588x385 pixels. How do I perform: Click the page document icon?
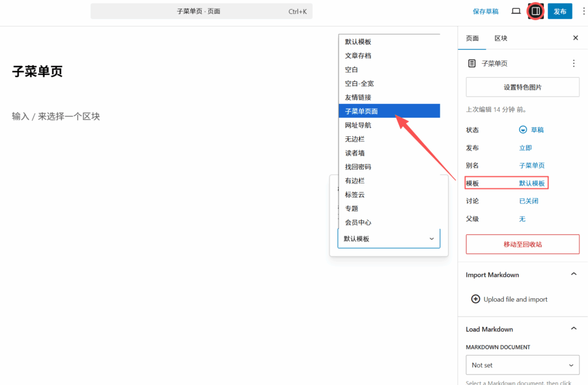(472, 63)
